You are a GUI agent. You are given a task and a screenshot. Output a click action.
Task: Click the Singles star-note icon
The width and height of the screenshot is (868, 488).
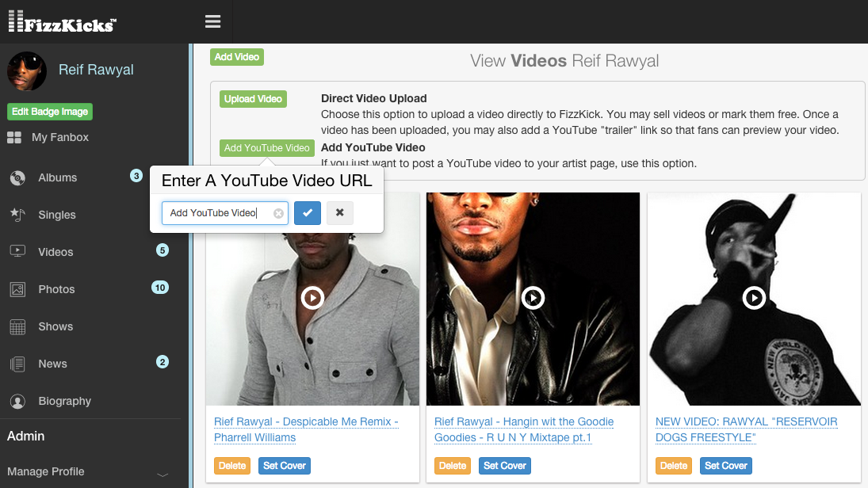coord(17,215)
